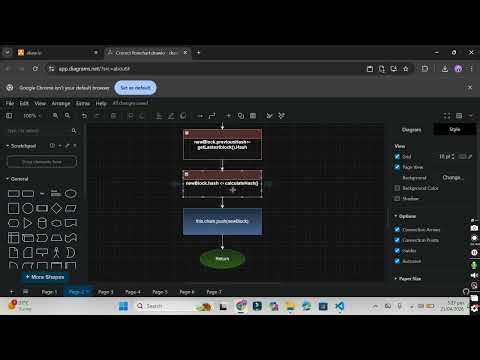The width and height of the screenshot is (480, 360).
Task: Select the blue this.chain.push(newBlock) box
Action: (x=222, y=221)
